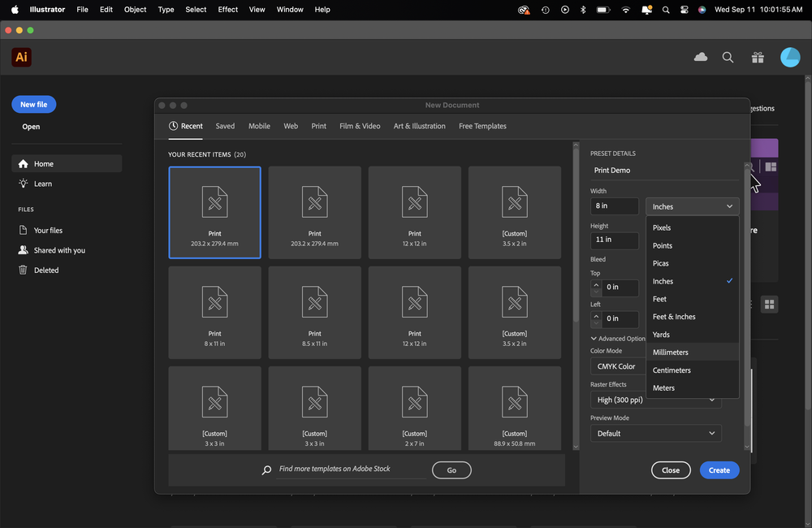Switch to the Art & Illustration tab

(420, 126)
